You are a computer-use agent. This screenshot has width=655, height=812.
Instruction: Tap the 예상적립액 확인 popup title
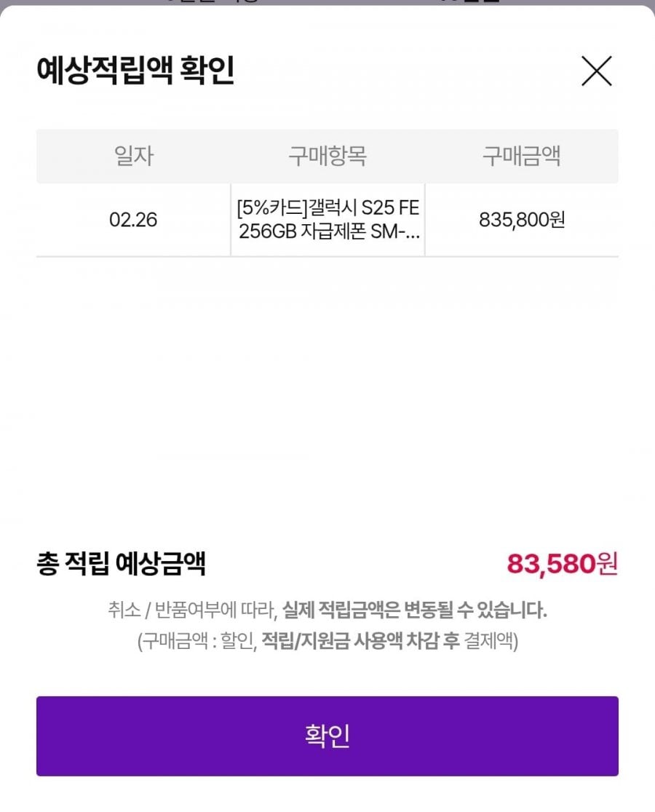point(135,71)
